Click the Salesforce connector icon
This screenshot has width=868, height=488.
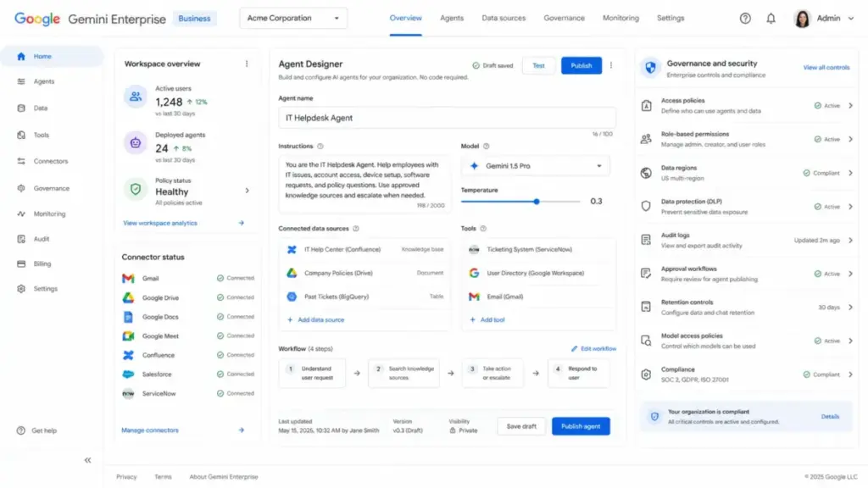click(128, 374)
